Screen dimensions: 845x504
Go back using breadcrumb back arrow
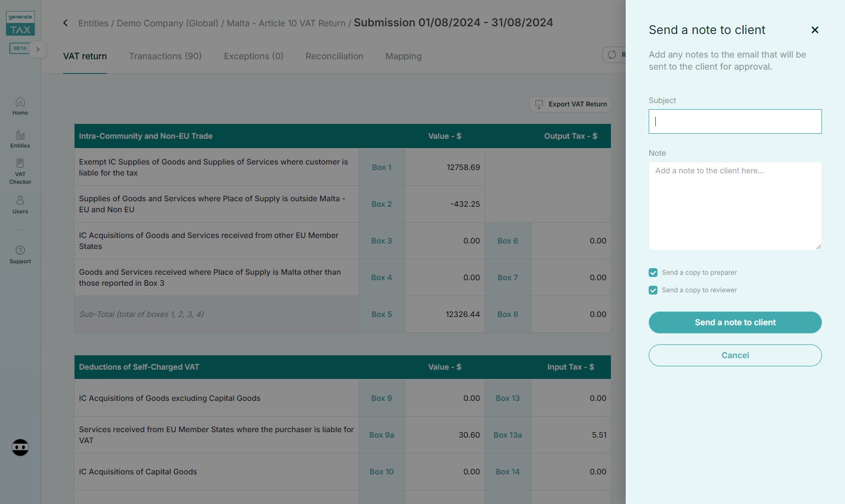(x=65, y=23)
